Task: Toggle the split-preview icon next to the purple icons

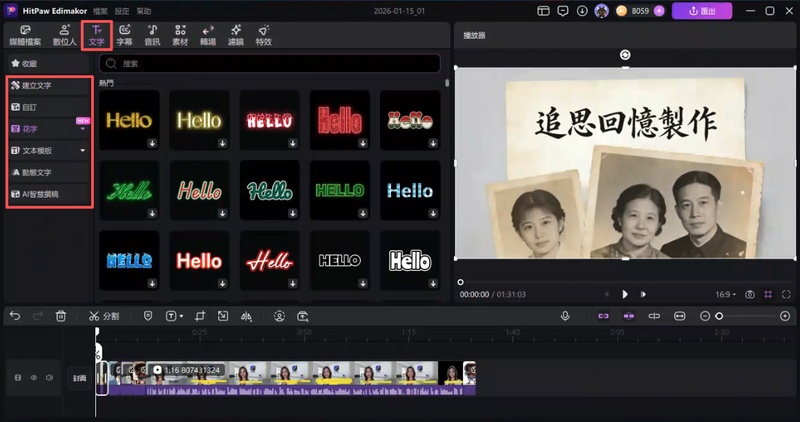Action: [654, 316]
